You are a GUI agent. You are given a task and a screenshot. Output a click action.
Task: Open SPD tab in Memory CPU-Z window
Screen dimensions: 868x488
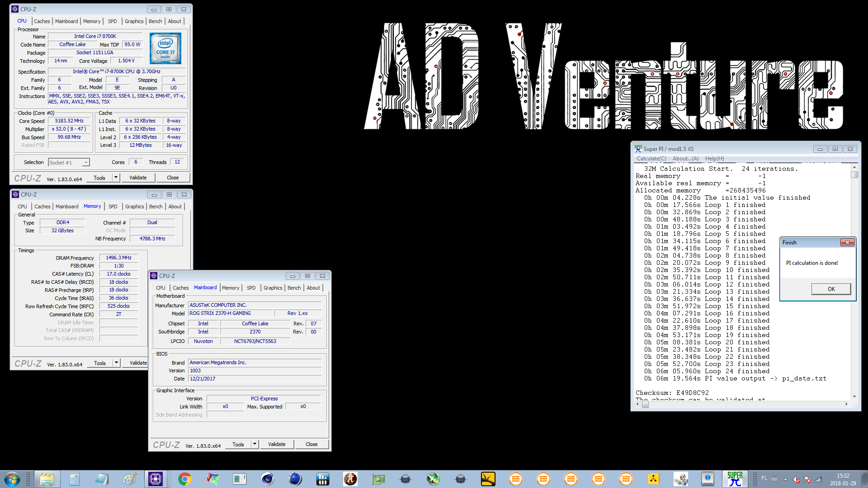pyautogui.click(x=113, y=206)
